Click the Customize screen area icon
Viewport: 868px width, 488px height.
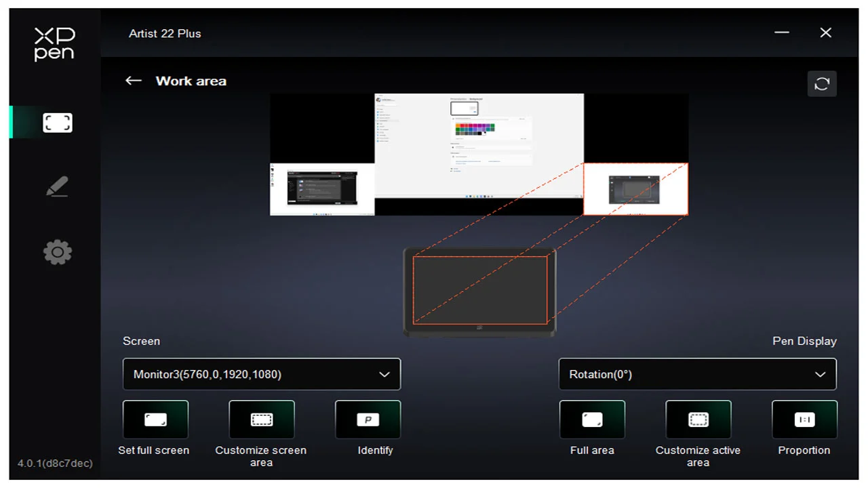point(261,420)
